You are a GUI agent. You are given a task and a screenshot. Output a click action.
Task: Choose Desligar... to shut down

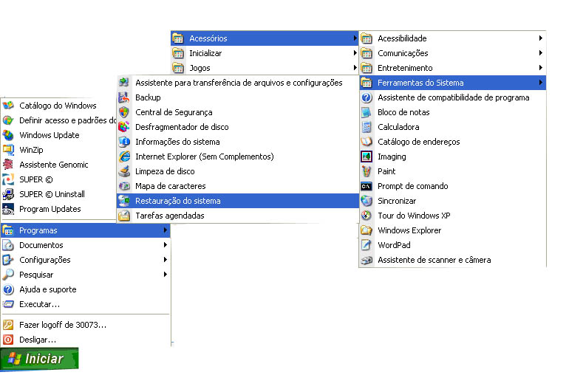(86, 340)
